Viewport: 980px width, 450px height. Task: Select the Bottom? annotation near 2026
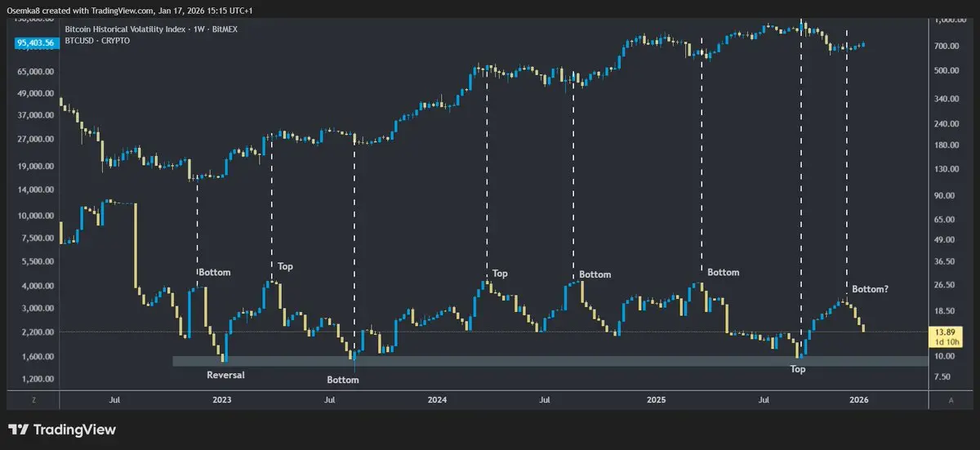click(871, 289)
